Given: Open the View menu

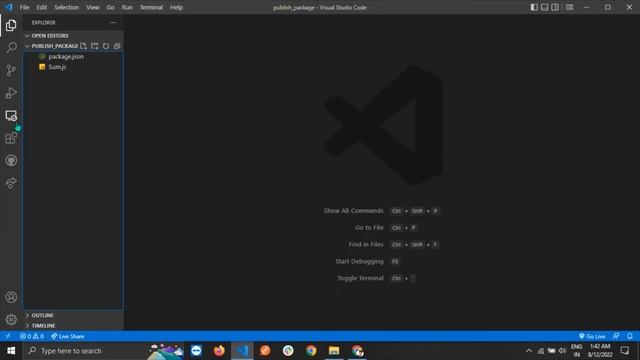Looking at the screenshot, I should (x=93, y=7).
